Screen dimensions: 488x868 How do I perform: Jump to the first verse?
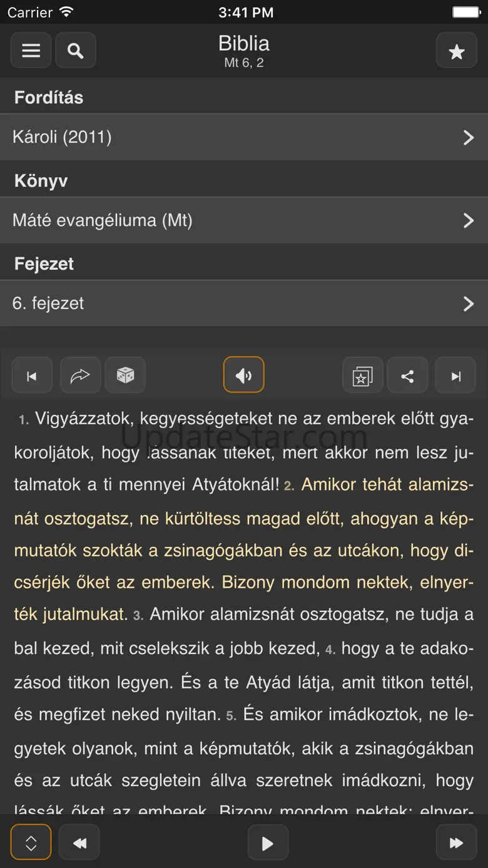32,375
